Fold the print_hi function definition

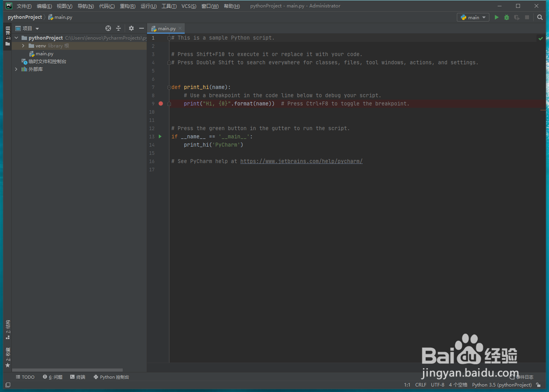[169, 87]
